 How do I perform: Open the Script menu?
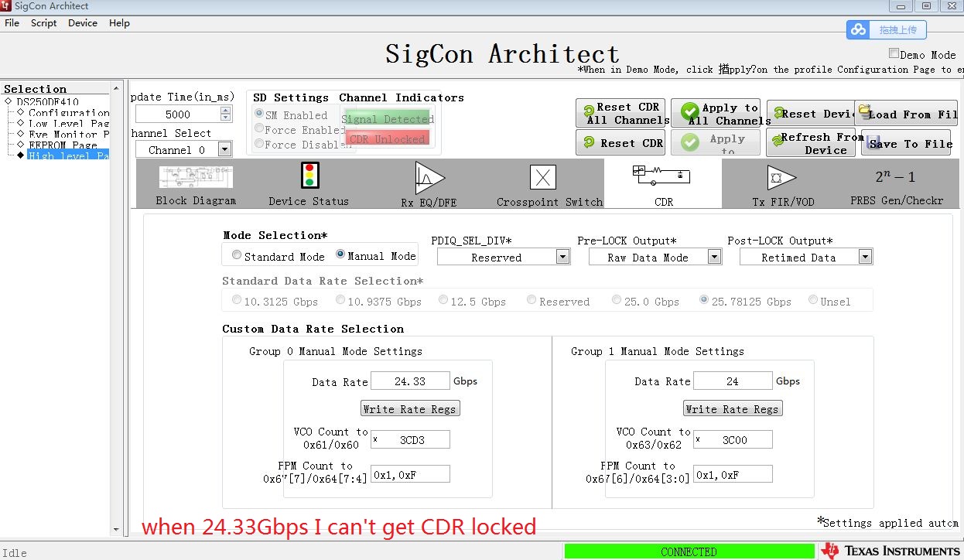[x=43, y=22]
